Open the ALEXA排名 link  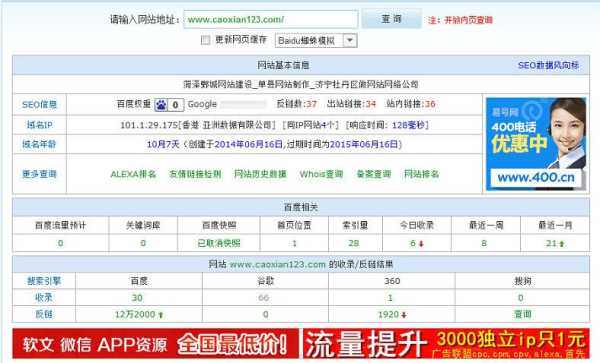133,174
